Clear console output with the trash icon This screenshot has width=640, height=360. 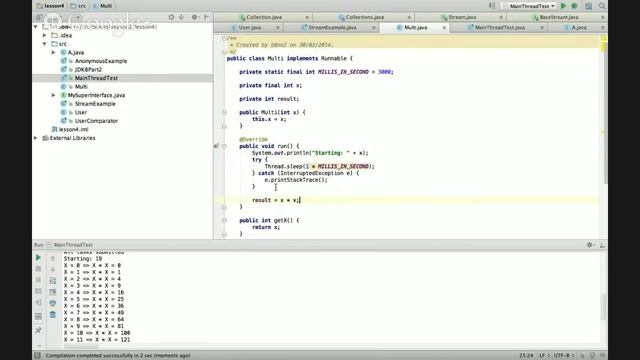click(x=53, y=315)
